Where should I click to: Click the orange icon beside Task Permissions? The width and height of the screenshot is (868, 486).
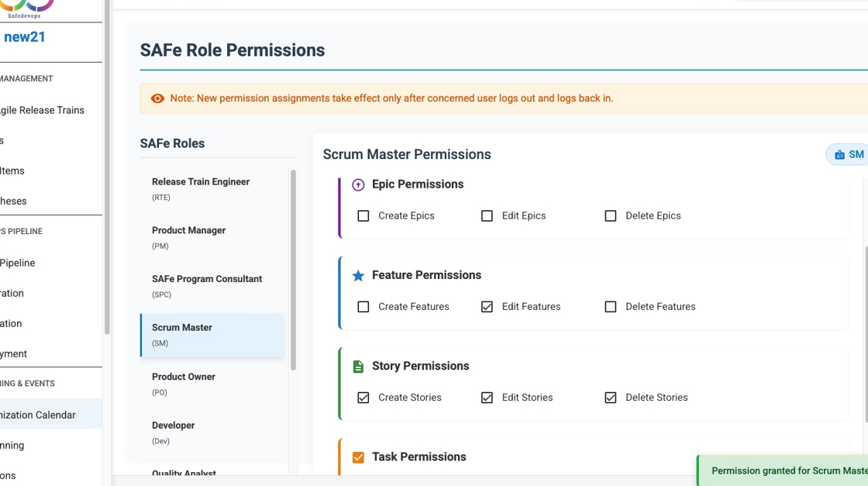coord(358,457)
